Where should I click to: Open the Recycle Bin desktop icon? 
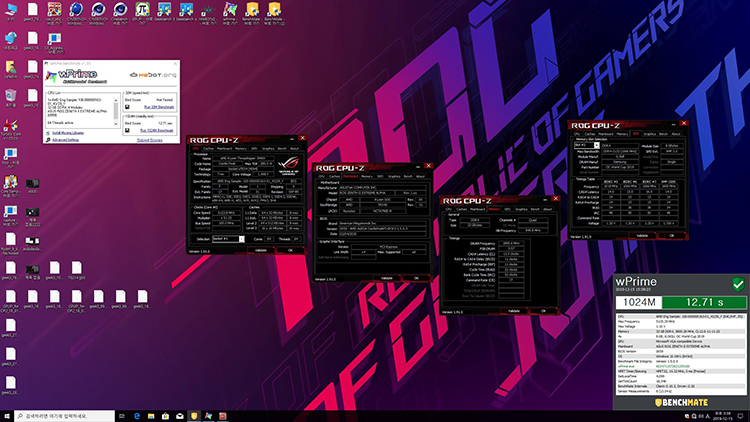coord(10,96)
